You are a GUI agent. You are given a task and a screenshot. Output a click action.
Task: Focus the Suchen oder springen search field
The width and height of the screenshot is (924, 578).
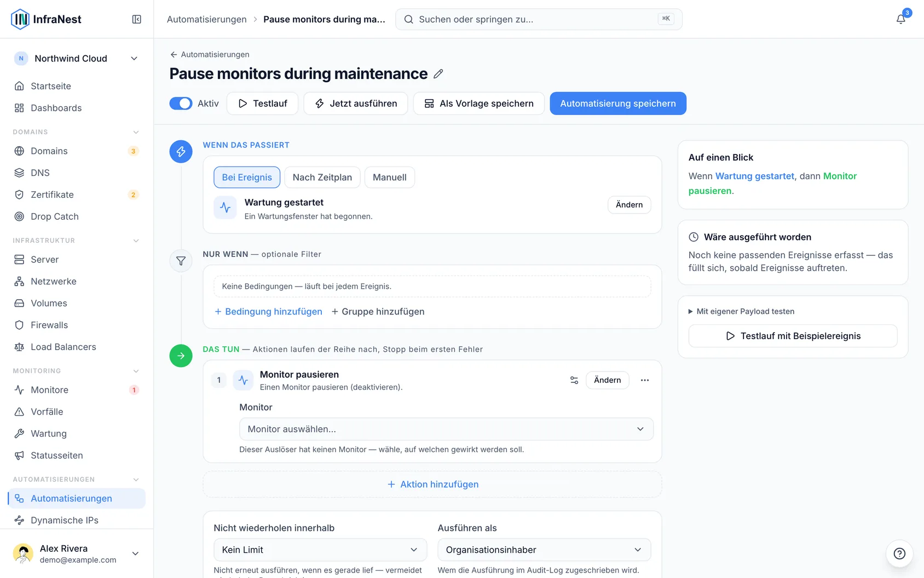(x=539, y=19)
